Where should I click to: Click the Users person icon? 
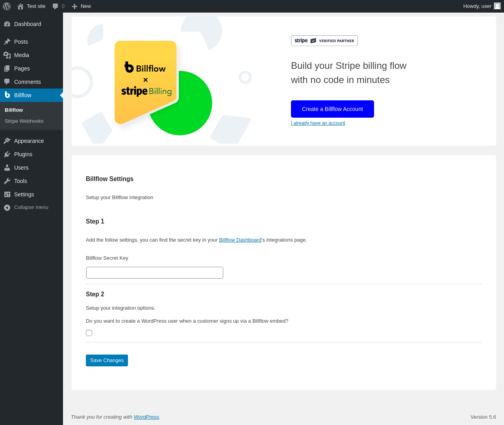point(7,168)
